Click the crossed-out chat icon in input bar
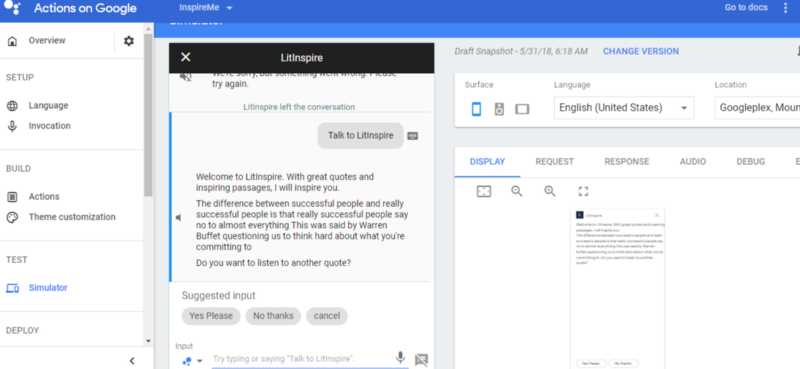 421,360
